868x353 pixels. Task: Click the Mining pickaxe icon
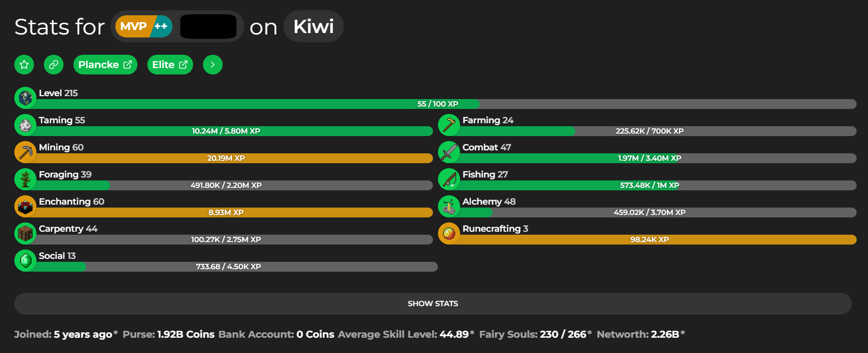coord(26,152)
